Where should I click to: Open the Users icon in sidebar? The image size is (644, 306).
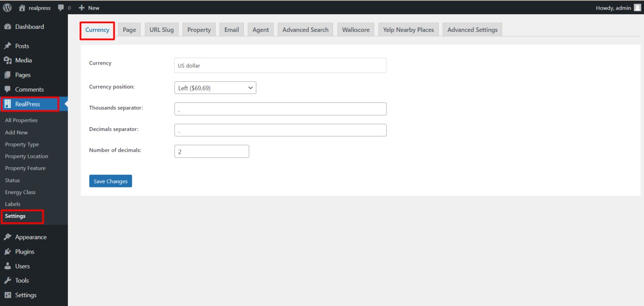click(9, 266)
